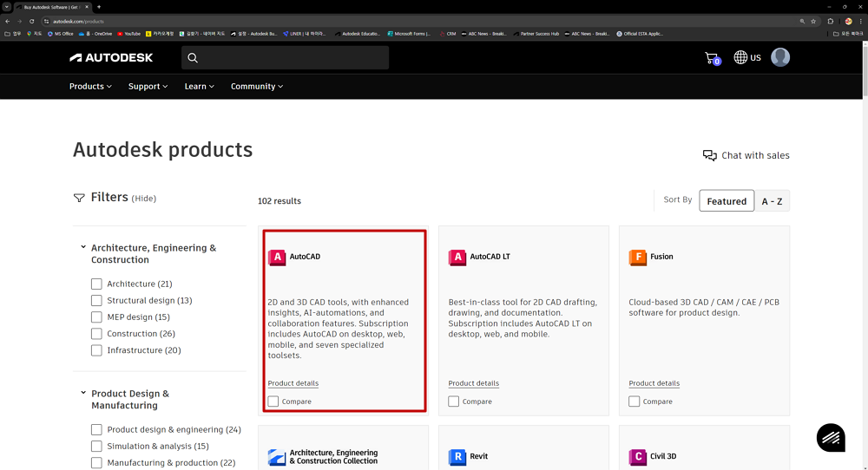The image size is (868, 470).
Task: Open the floating assistant chat bubble
Action: click(x=831, y=437)
